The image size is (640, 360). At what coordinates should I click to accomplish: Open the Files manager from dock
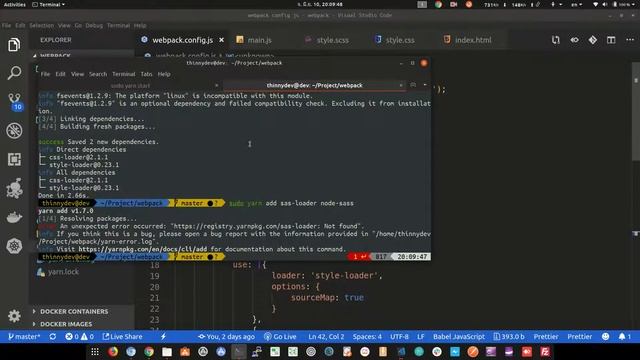click(x=167, y=352)
